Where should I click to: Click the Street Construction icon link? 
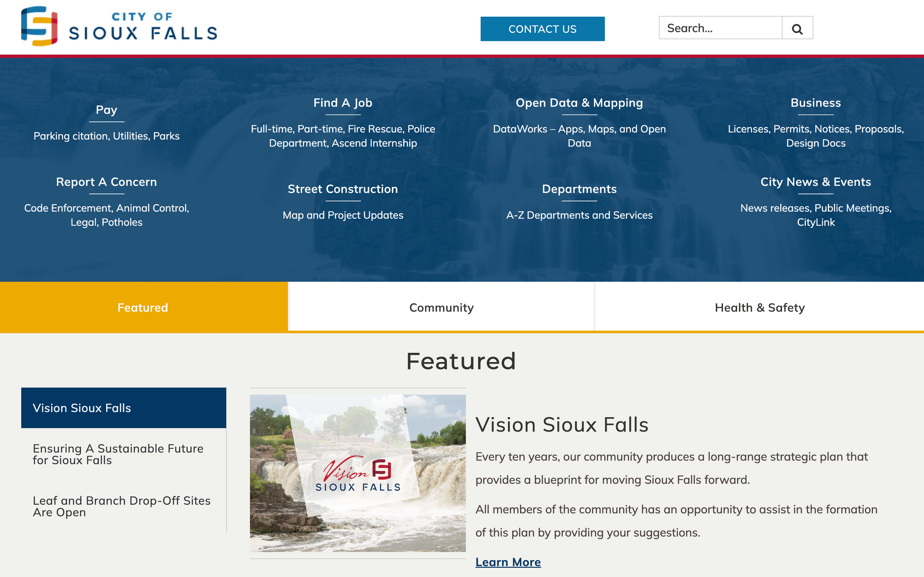(x=342, y=188)
